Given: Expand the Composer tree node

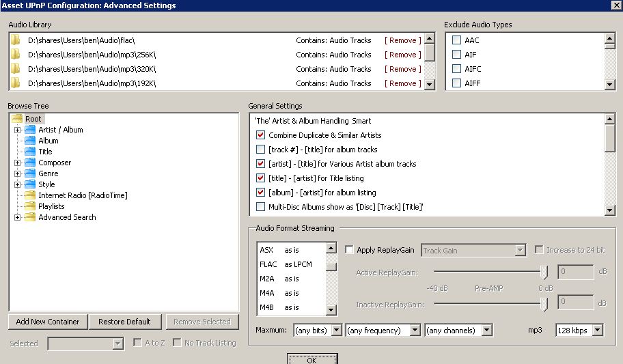Looking at the screenshot, I should point(18,163).
